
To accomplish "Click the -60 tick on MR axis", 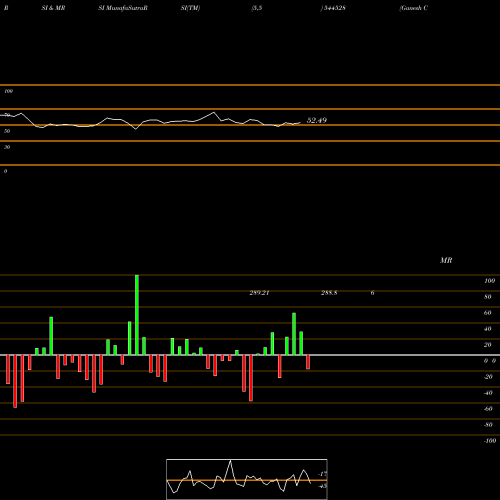I will 488,409.
